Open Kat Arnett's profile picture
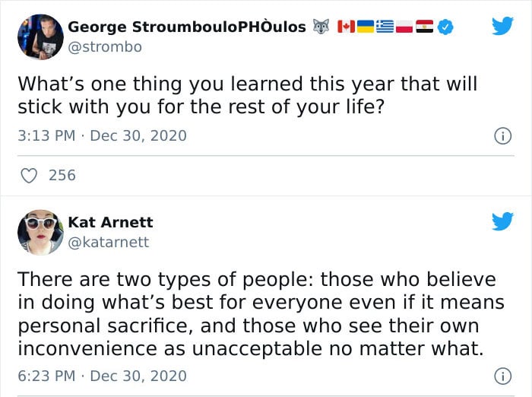Image resolution: width=532 pixels, height=397 pixels. click(40, 232)
